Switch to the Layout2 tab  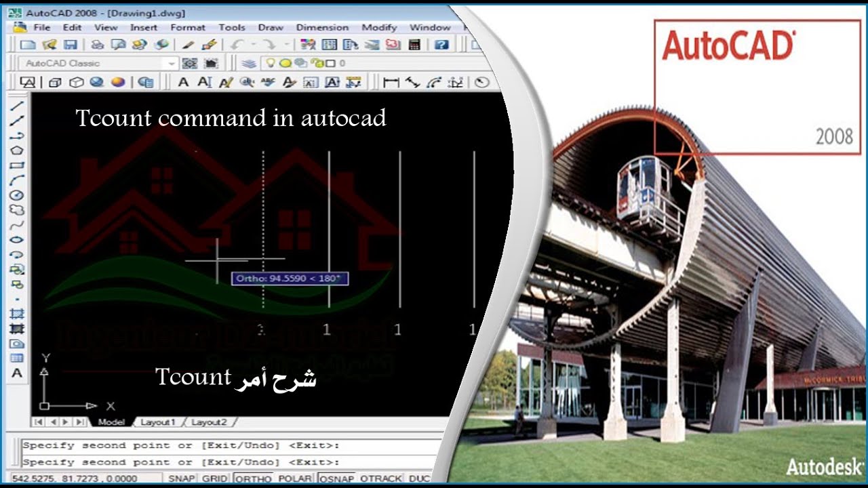[209, 422]
